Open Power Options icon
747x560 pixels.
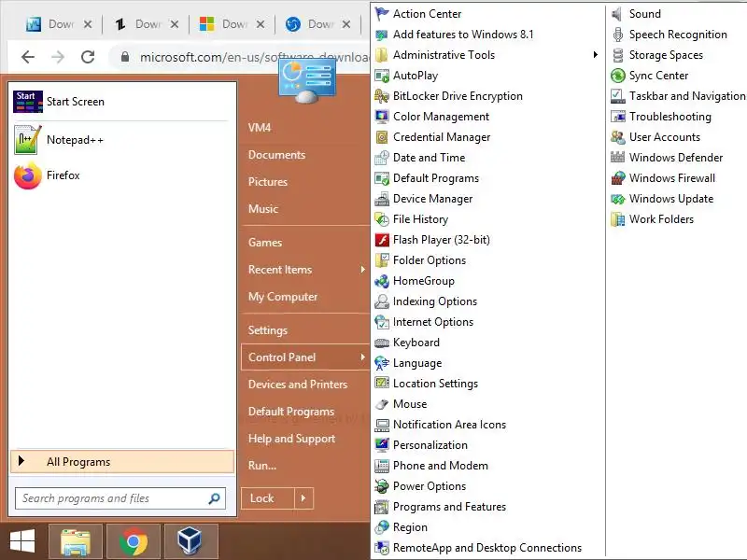[382, 486]
